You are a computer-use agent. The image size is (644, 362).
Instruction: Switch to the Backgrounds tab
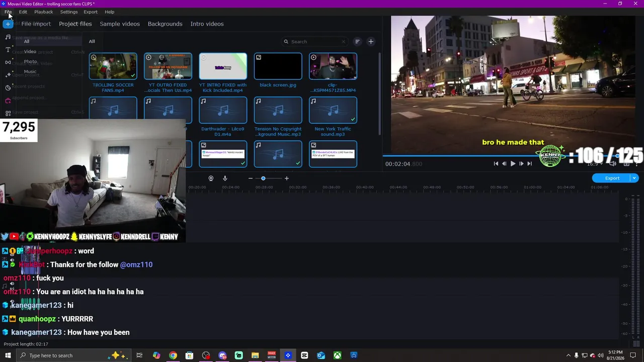point(165,24)
